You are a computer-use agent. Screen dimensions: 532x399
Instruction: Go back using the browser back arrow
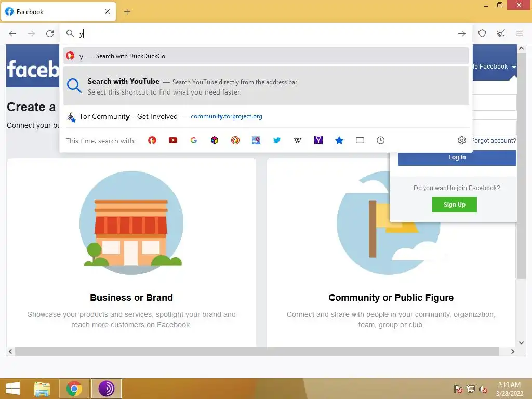(x=12, y=34)
